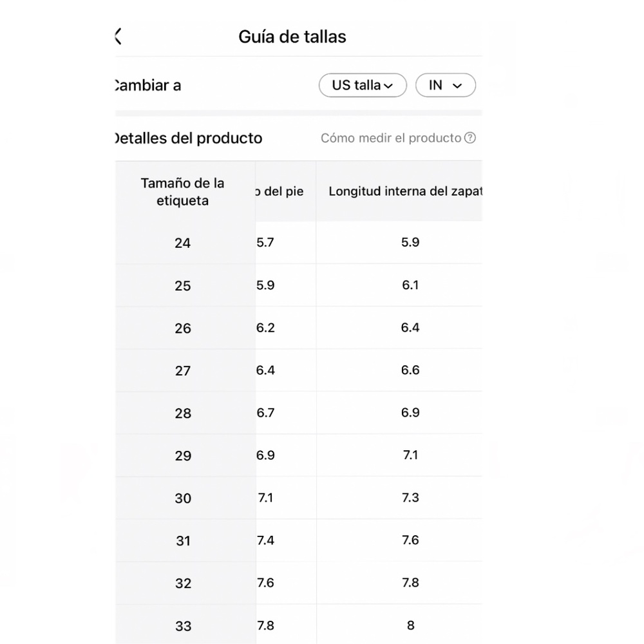Viewport: 644px width, 644px height.
Task: Open Cómo medir el producto link
Action: (x=391, y=138)
